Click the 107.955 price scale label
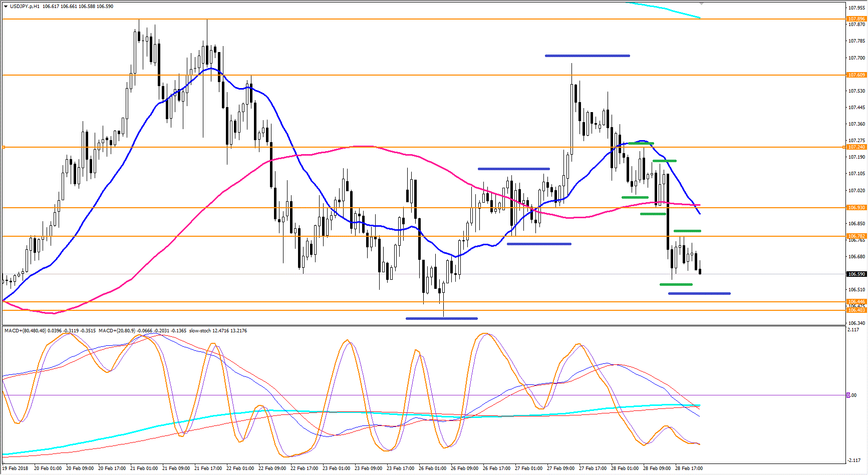Viewport: 868px width, 475px height. click(856, 8)
